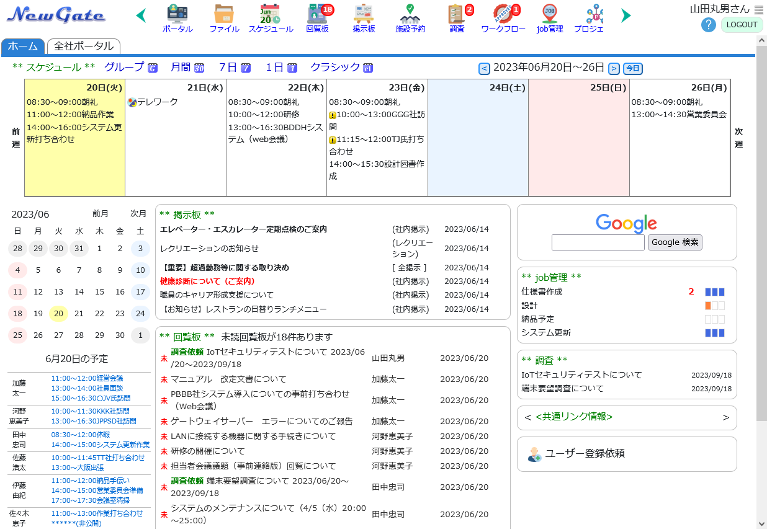
Task: Go to next week with > button
Action: [614, 69]
